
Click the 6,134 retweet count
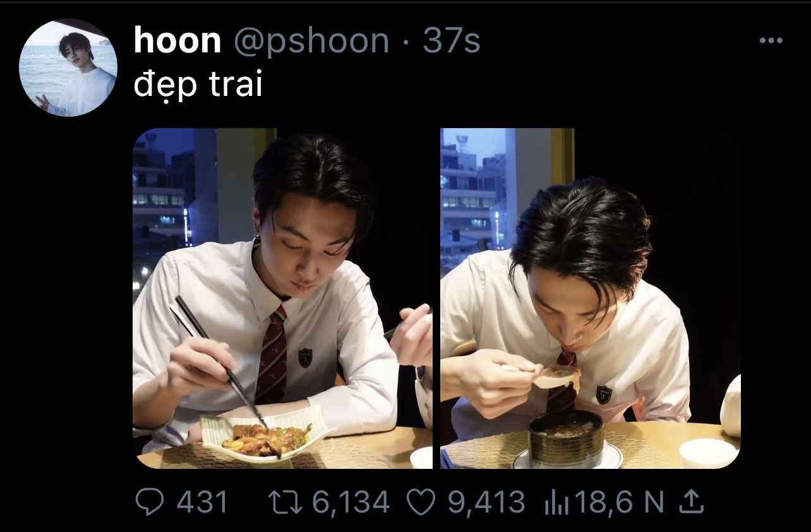point(351,502)
